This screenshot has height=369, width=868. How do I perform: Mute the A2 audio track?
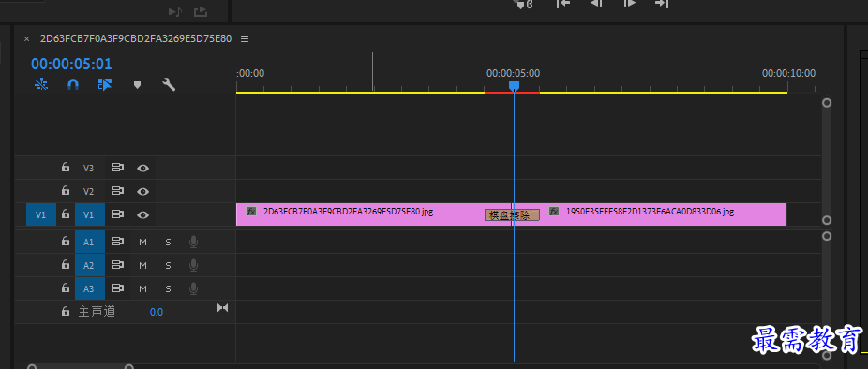pos(142,266)
